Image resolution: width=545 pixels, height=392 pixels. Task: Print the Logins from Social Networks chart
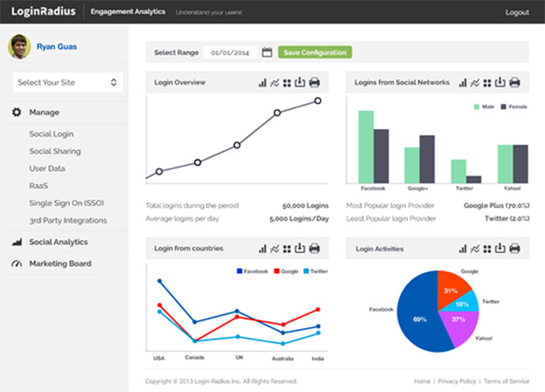pos(514,82)
